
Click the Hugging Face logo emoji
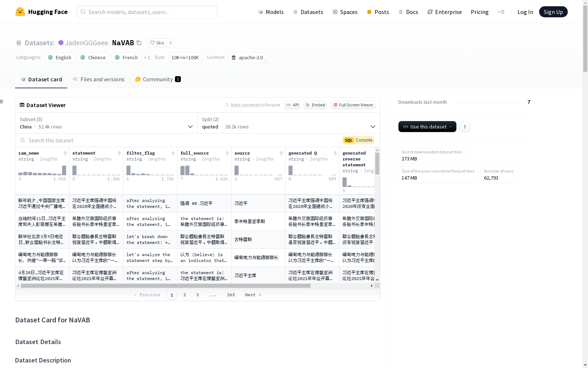click(20, 12)
